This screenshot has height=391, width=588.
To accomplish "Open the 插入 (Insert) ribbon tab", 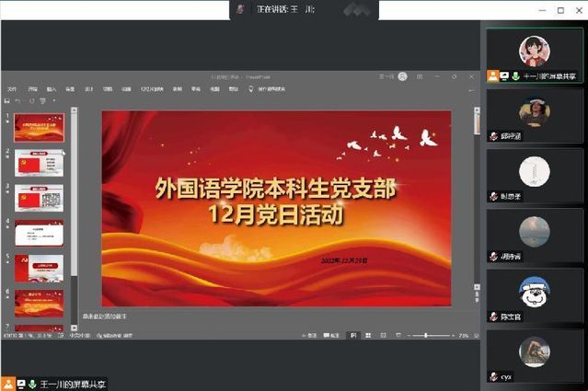I will (52, 89).
